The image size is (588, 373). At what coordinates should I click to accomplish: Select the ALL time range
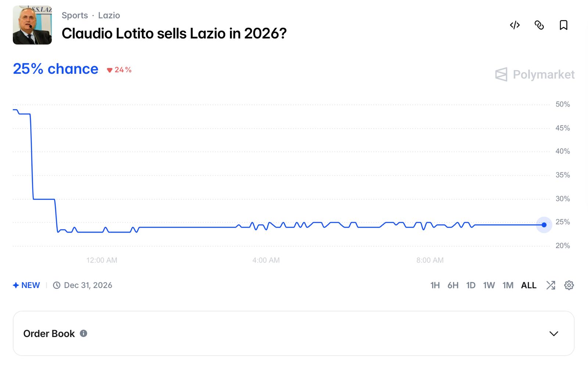tap(528, 285)
